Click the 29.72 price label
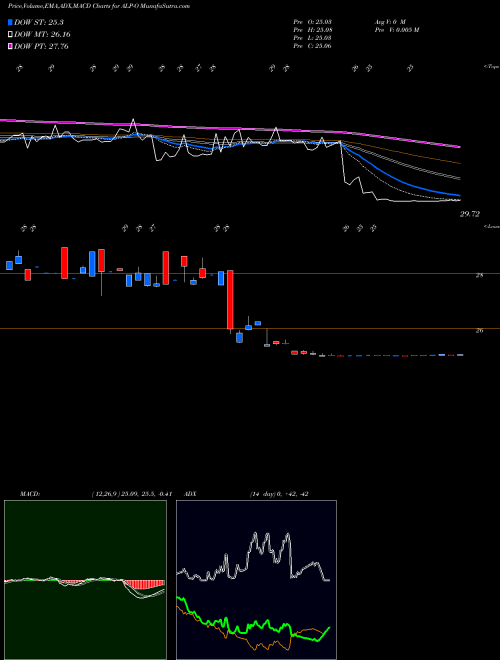This screenshot has width=500, height=660. coord(469,214)
